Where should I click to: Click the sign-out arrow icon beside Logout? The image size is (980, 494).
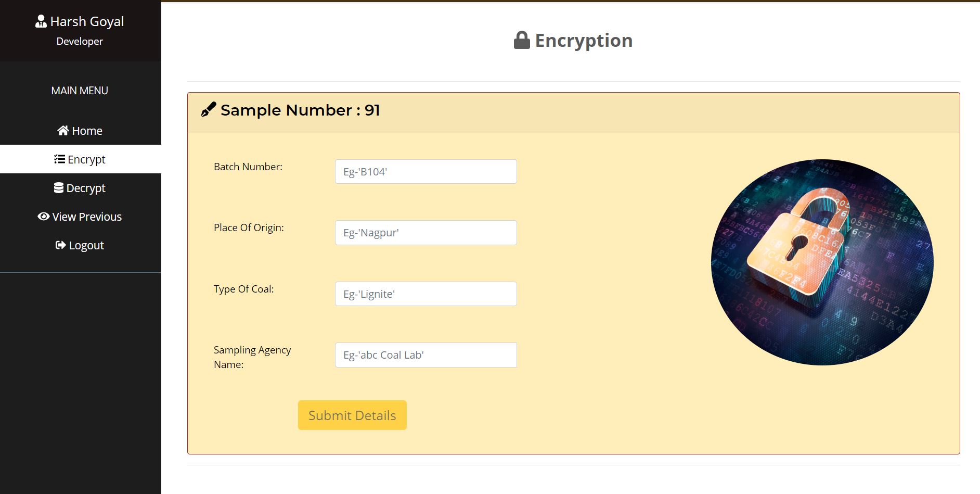coord(60,245)
